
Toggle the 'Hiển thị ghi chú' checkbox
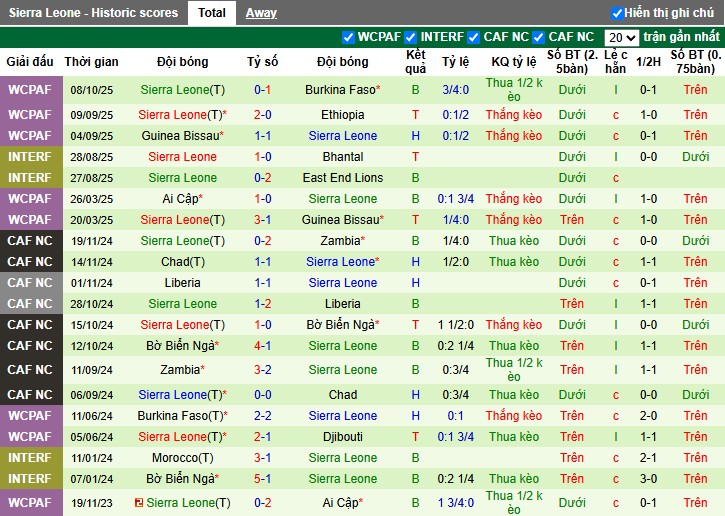[617, 13]
